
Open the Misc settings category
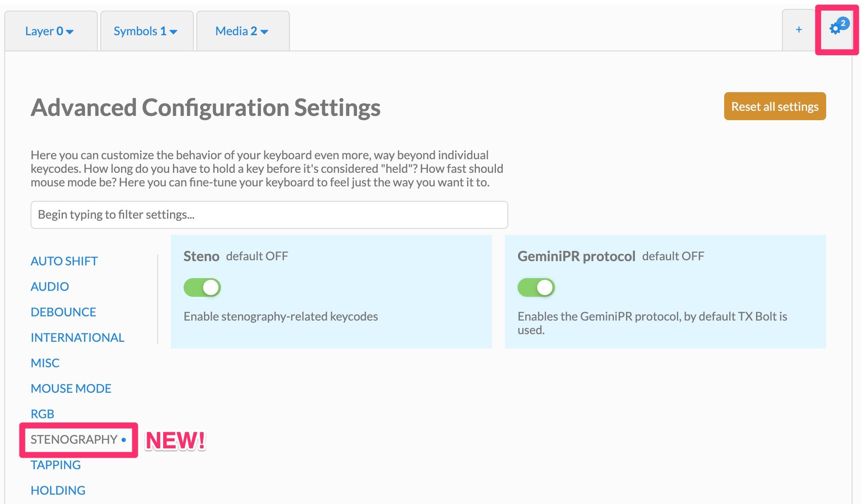(45, 363)
